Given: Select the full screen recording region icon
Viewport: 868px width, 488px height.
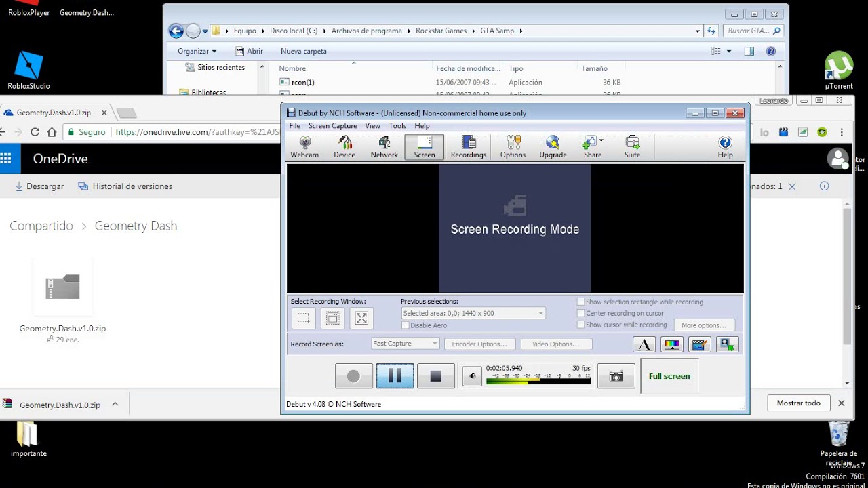Looking at the screenshot, I should [x=361, y=318].
